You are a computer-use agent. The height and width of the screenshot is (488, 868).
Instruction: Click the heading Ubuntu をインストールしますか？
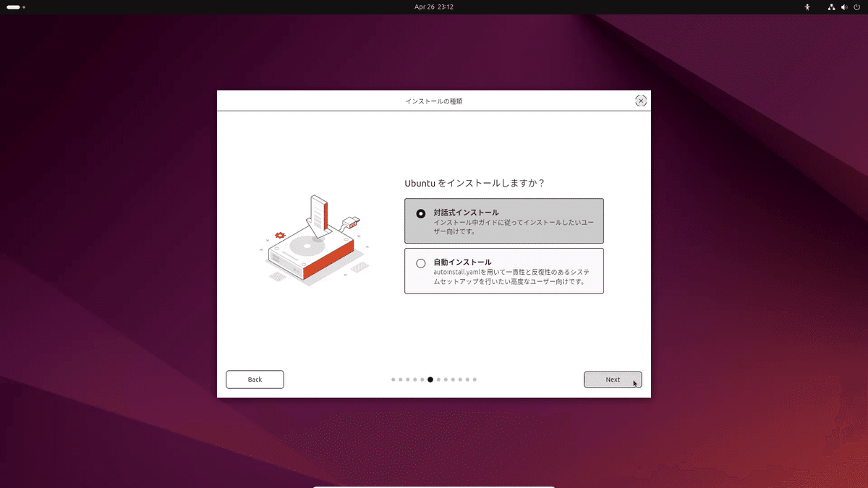coord(475,183)
